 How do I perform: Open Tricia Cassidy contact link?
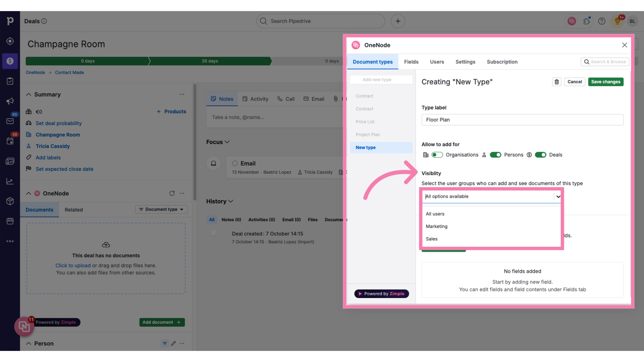(53, 146)
